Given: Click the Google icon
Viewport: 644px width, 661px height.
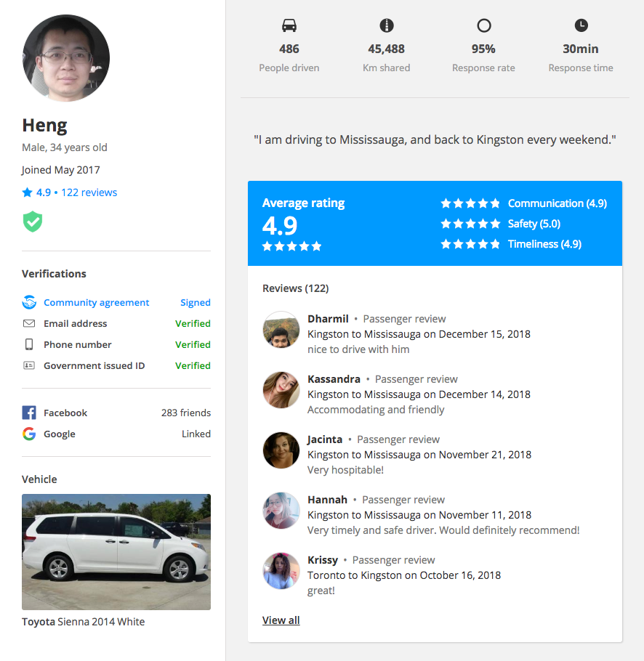Looking at the screenshot, I should pyautogui.click(x=28, y=434).
